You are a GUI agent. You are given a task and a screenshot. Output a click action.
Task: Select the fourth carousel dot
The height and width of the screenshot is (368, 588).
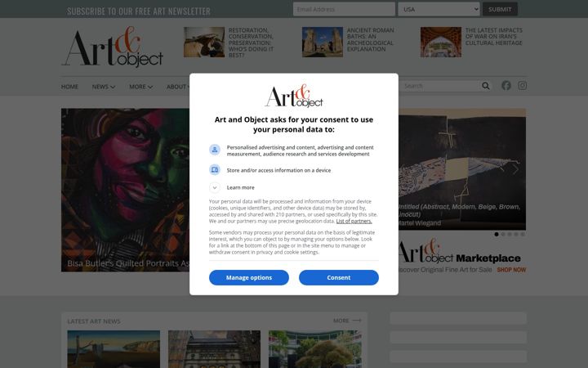516,234
